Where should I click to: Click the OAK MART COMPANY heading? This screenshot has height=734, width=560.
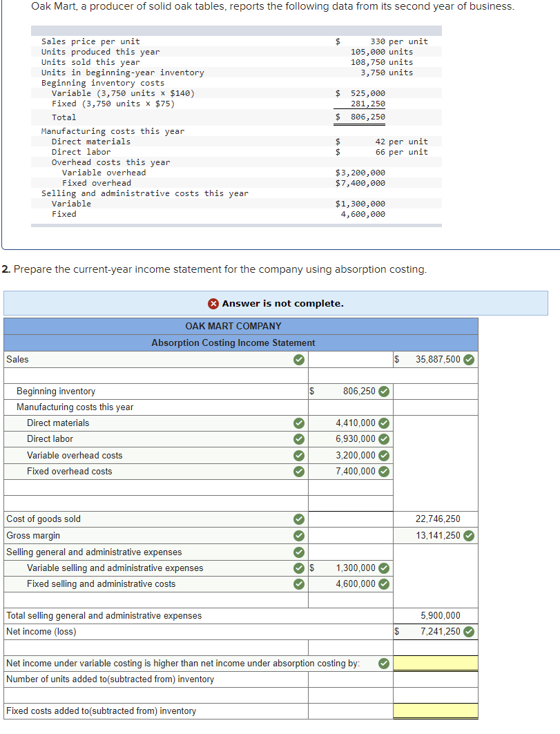[233, 327]
